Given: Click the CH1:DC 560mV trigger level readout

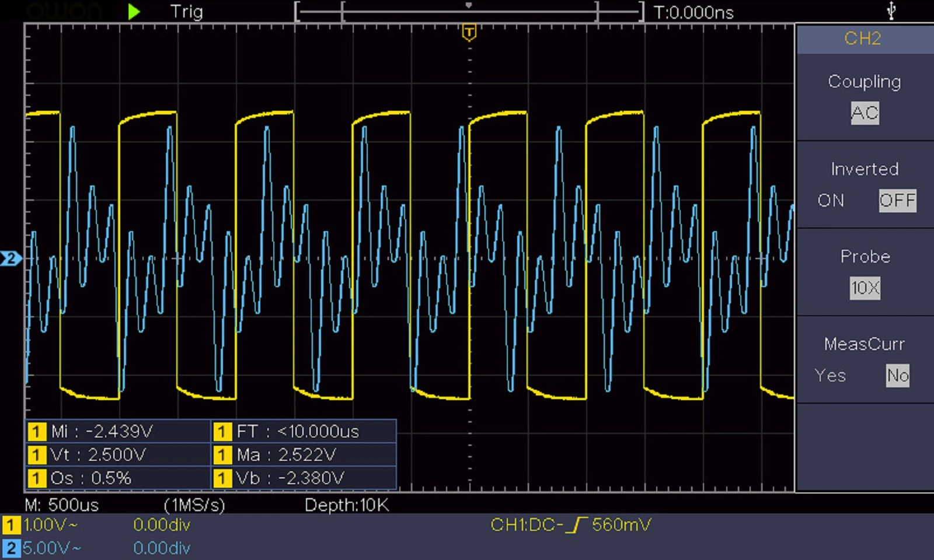Looking at the screenshot, I should point(570,525).
